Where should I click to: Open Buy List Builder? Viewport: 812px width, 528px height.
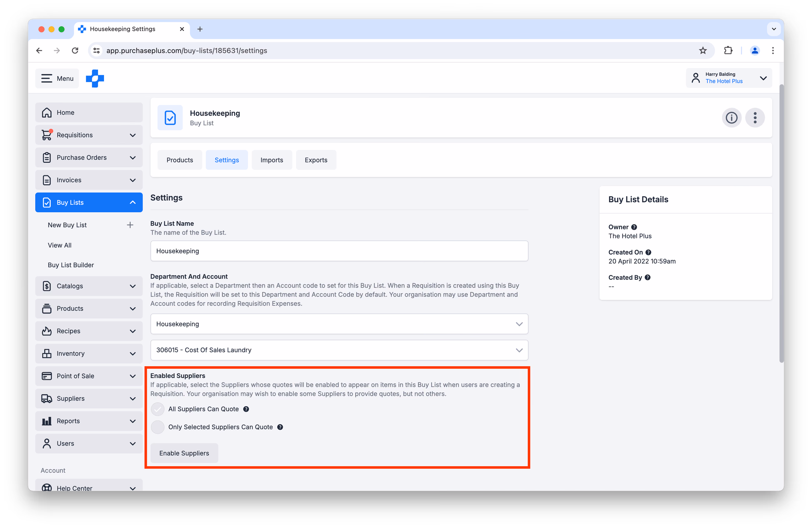click(71, 265)
